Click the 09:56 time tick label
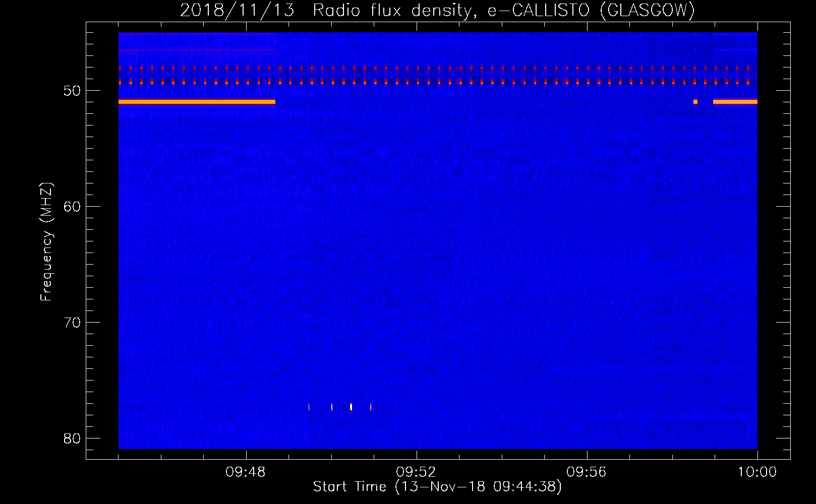The height and width of the screenshot is (504, 816). tap(587, 472)
